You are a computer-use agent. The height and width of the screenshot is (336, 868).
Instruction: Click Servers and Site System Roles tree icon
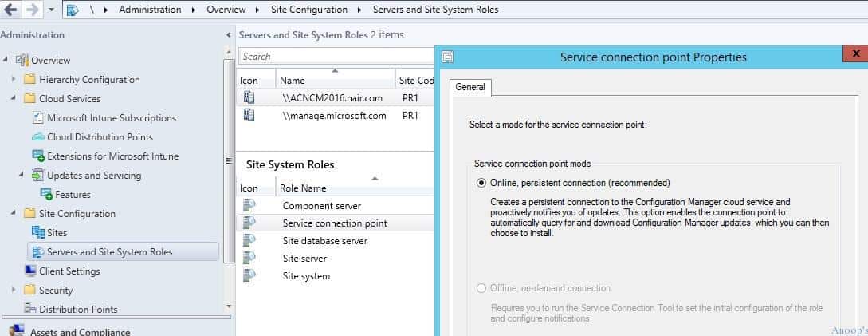[x=37, y=252]
